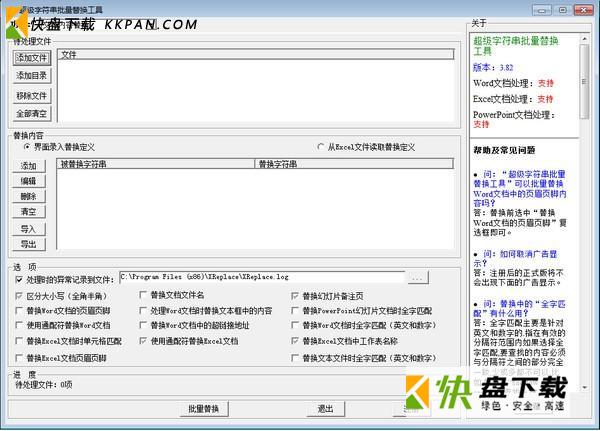The height and width of the screenshot is (431, 600).
Task: Enable 替换Word文档的页眉页脚 checkbox
Action: (x=19, y=311)
